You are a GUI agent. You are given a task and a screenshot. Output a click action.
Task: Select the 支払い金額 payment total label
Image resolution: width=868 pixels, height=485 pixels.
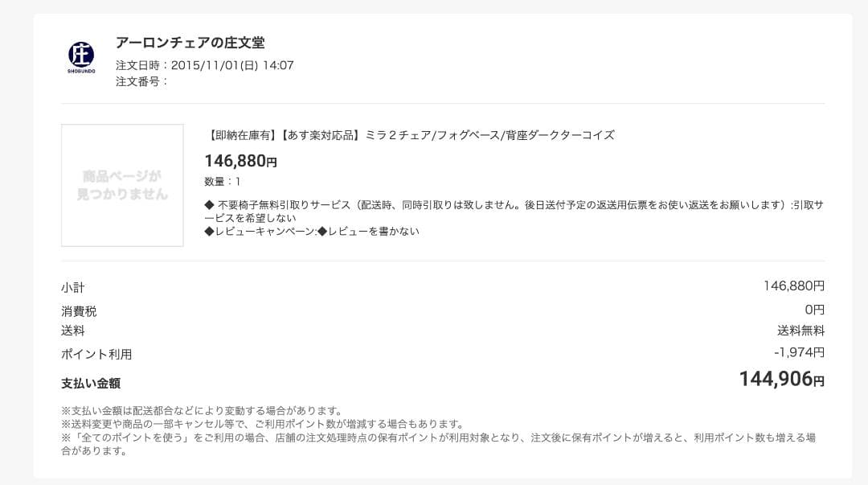91,383
